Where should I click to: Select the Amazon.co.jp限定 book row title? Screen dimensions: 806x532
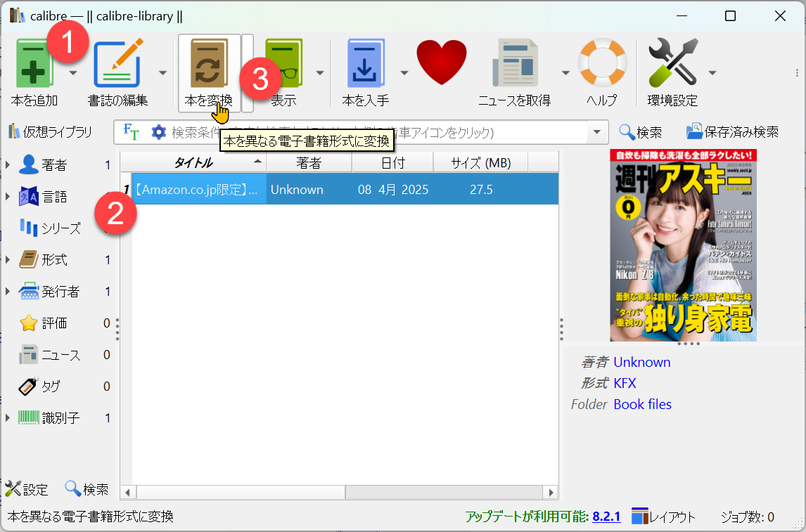tap(199, 190)
